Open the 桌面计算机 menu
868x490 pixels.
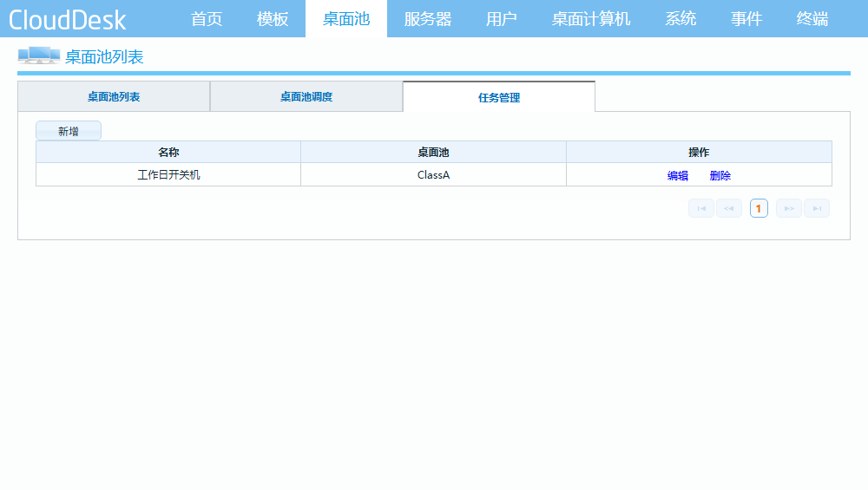pyautogui.click(x=591, y=19)
